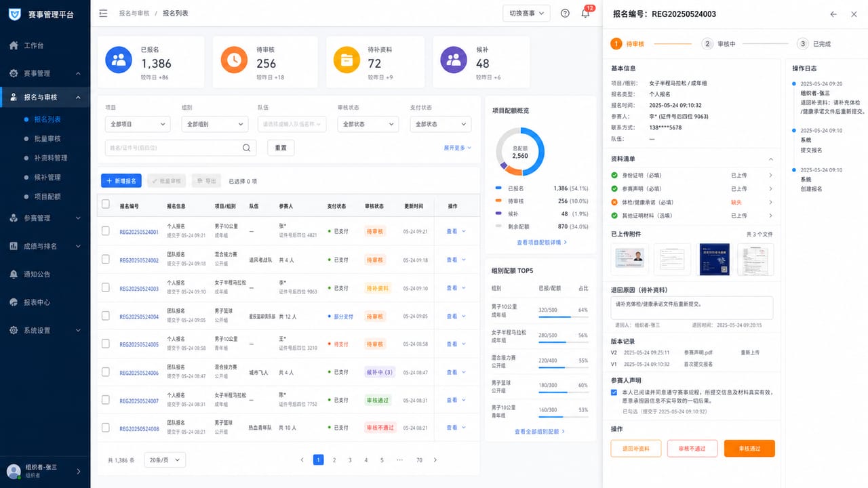The image size is (868, 488).
Task: Click the 审核通过 orange button
Action: [749, 449]
